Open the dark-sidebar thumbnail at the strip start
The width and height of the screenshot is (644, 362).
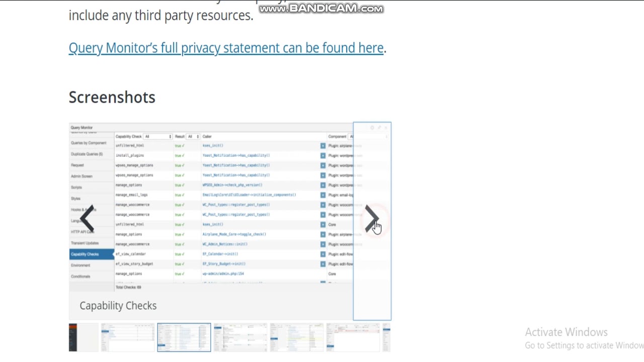[84, 337]
